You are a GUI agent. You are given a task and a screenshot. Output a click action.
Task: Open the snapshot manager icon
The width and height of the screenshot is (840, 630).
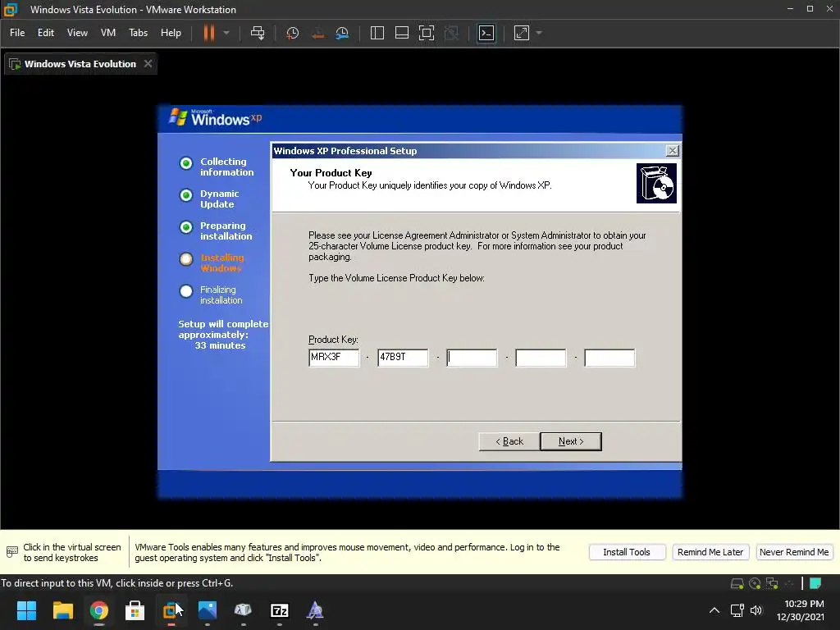[x=342, y=33]
